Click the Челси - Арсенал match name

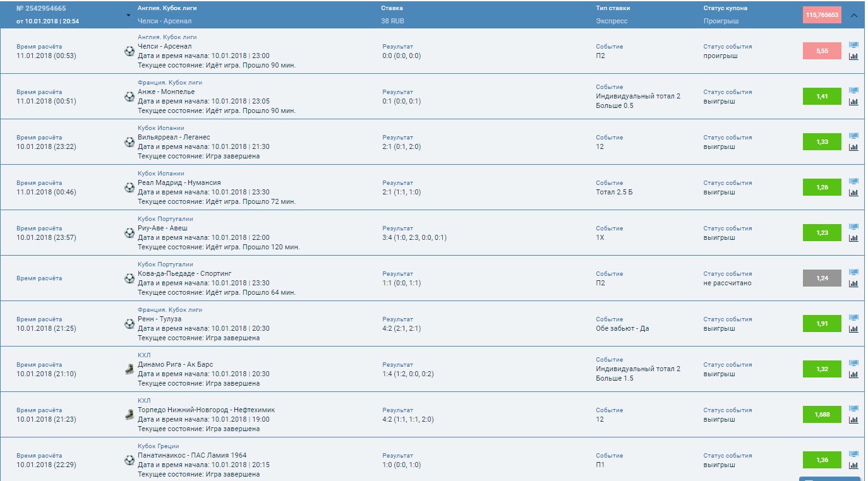click(164, 46)
